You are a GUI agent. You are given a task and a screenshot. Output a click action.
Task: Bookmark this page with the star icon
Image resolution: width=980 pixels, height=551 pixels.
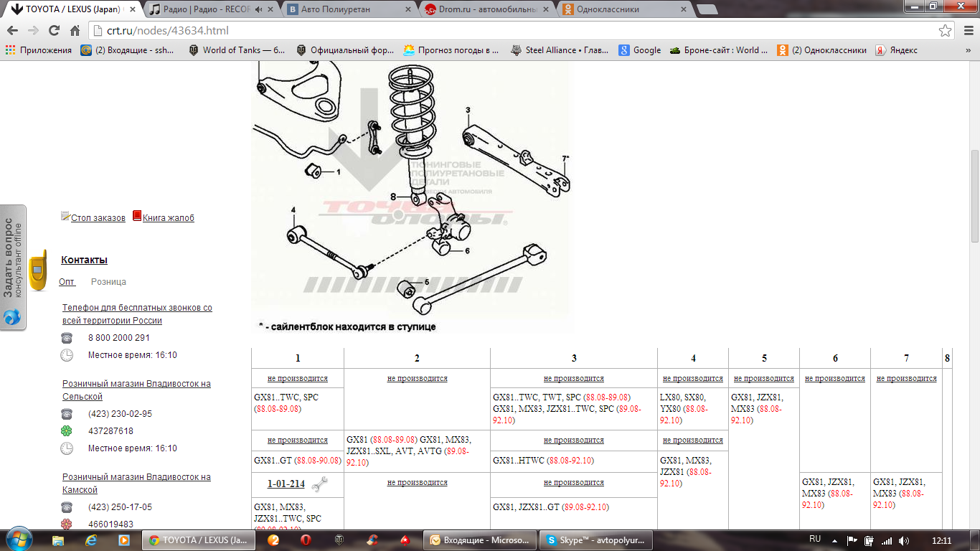(946, 31)
